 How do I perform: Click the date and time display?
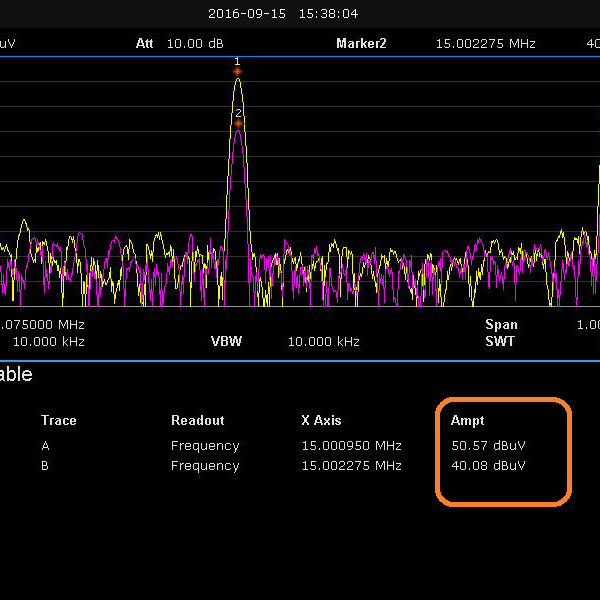pos(283,14)
